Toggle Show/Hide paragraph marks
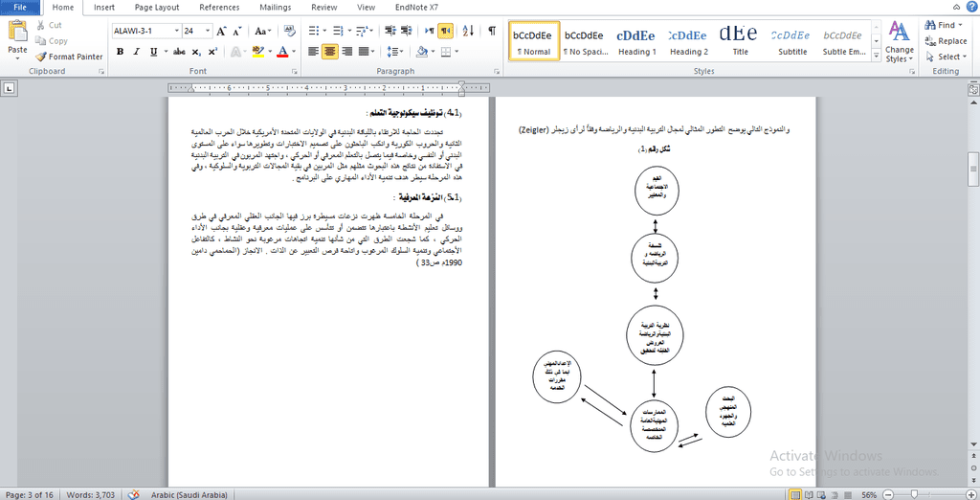The height and width of the screenshot is (500, 980). tap(493, 30)
